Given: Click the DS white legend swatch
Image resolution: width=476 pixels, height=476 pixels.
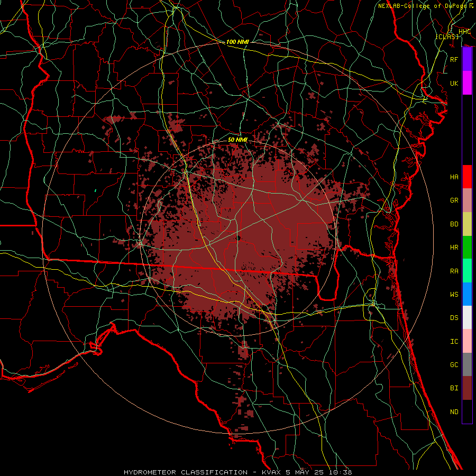Looking at the screenshot, I should pos(467,317).
